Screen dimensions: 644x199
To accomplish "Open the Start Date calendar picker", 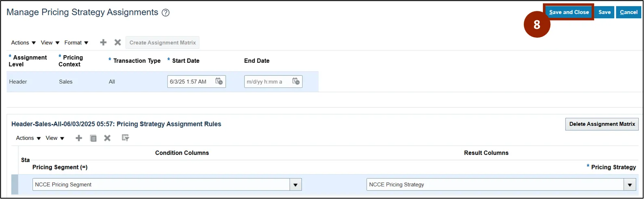I will pos(219,81).
